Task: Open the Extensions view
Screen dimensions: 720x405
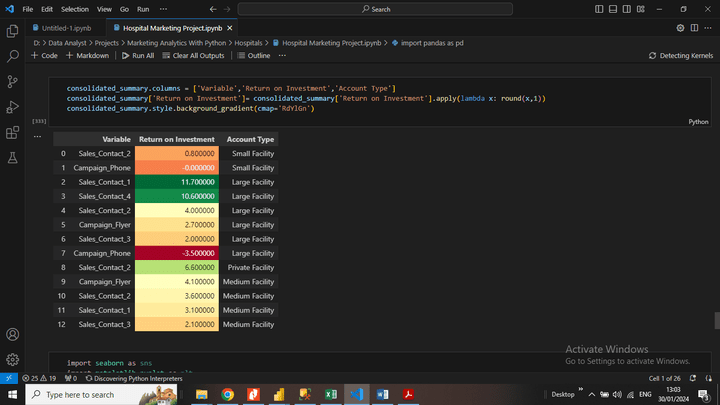Action: [12, 133]
